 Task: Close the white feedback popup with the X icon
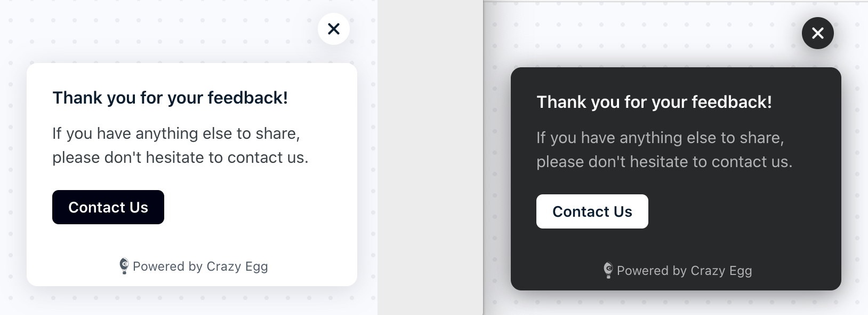click(x=334, y=29)
